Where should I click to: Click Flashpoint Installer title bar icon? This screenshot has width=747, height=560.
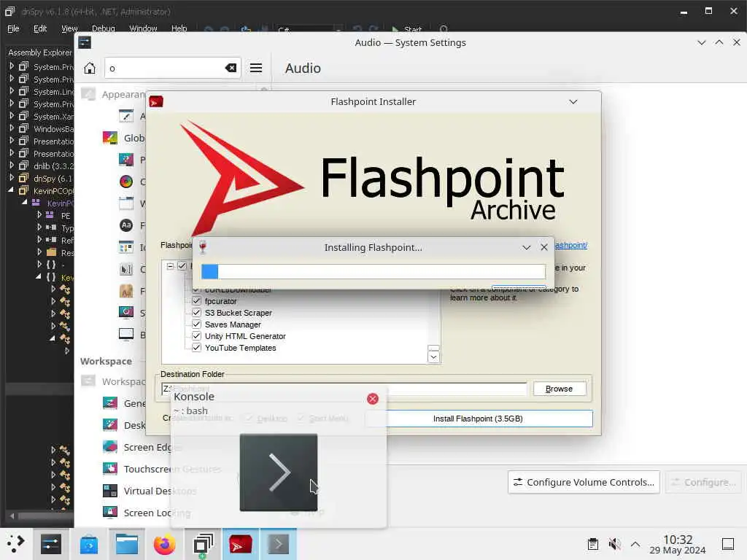pyautogui.click(x=156, y=101)
